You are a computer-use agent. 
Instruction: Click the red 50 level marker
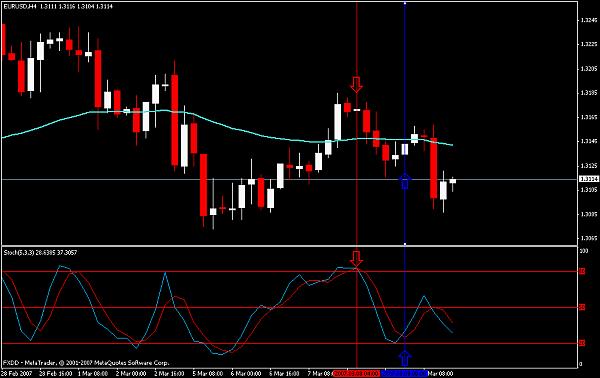[582, 307]
